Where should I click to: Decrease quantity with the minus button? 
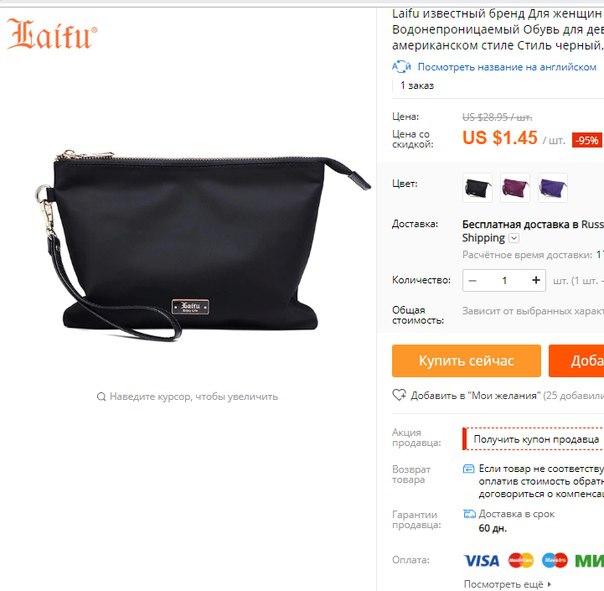[473, 280]
